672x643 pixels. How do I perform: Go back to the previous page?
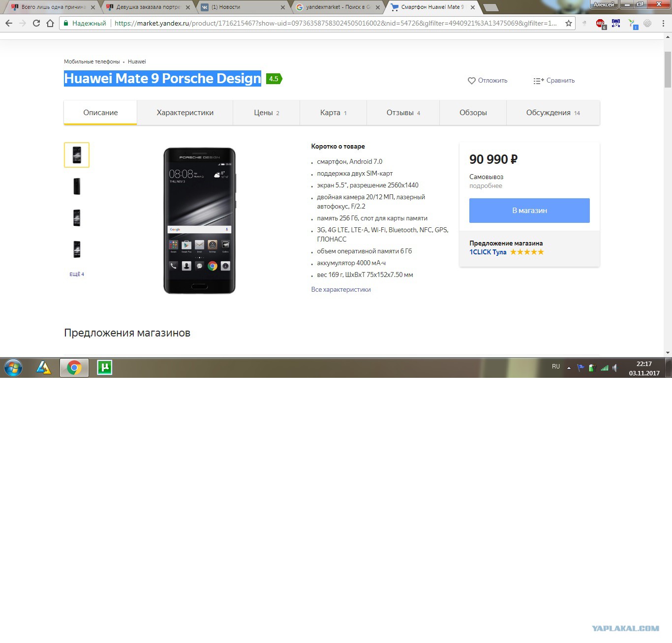click(9, 23)
